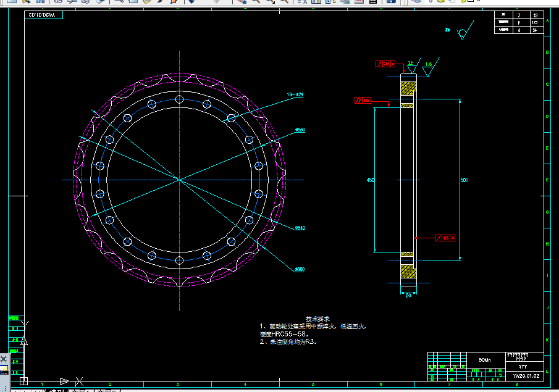Select the X cross mark near bottom border
Viewport: 559px width, 392px height.
click(79, 382)
